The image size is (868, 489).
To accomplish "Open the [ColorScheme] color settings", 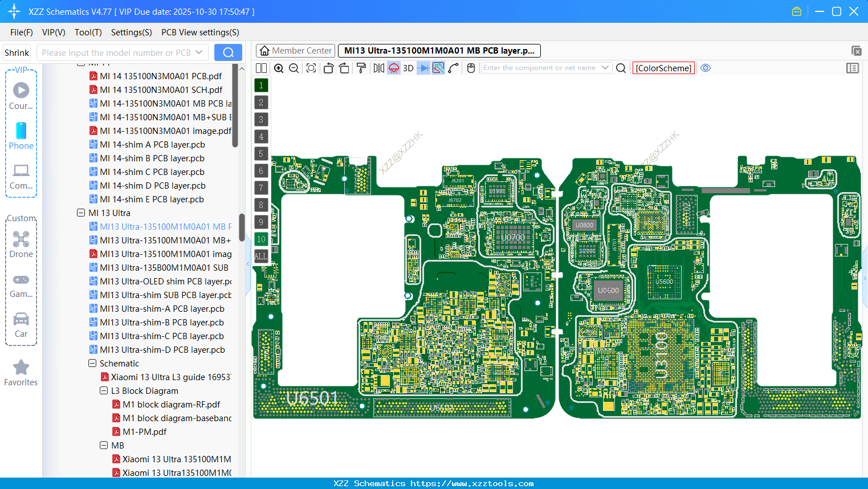I will (663, 68).
